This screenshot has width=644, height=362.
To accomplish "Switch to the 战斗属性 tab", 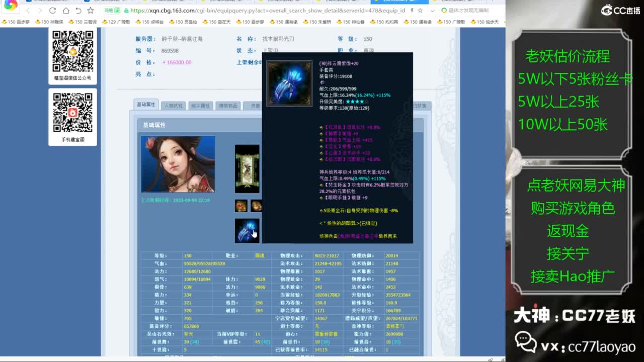I will [201, 106].
